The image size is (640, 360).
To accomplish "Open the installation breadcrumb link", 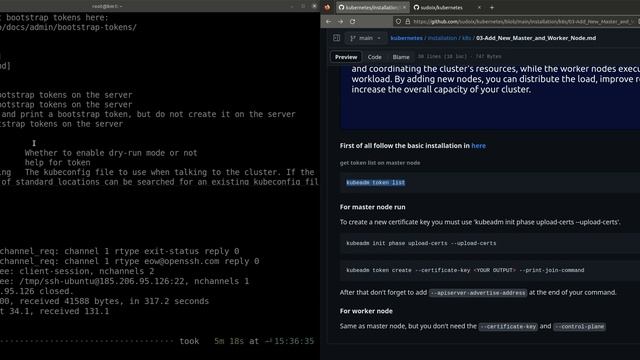I will 442,38.
